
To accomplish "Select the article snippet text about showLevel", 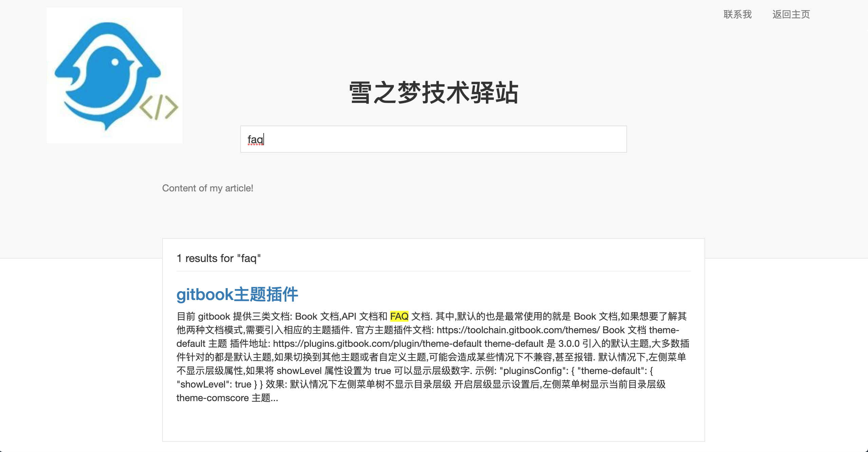I will click(299, 371).
